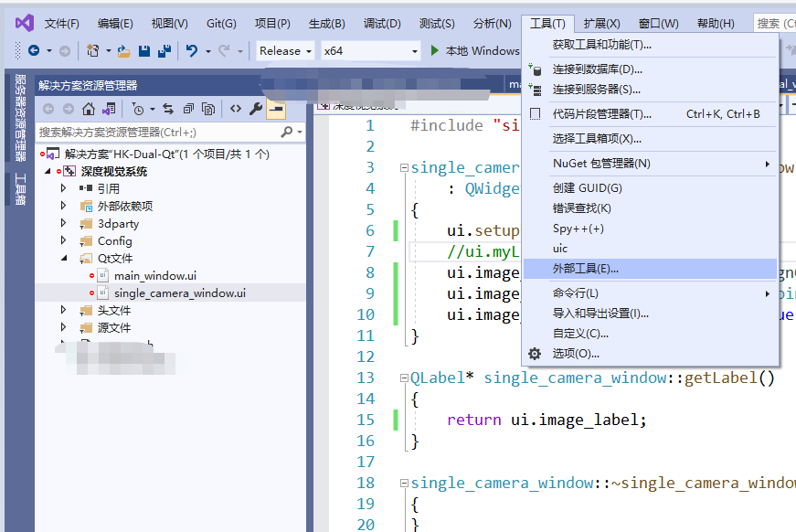The height and width of the screenshot is (532, 796).
Task: Collapse all items in Solution Explorer
Action: click(x=188, y=108)
